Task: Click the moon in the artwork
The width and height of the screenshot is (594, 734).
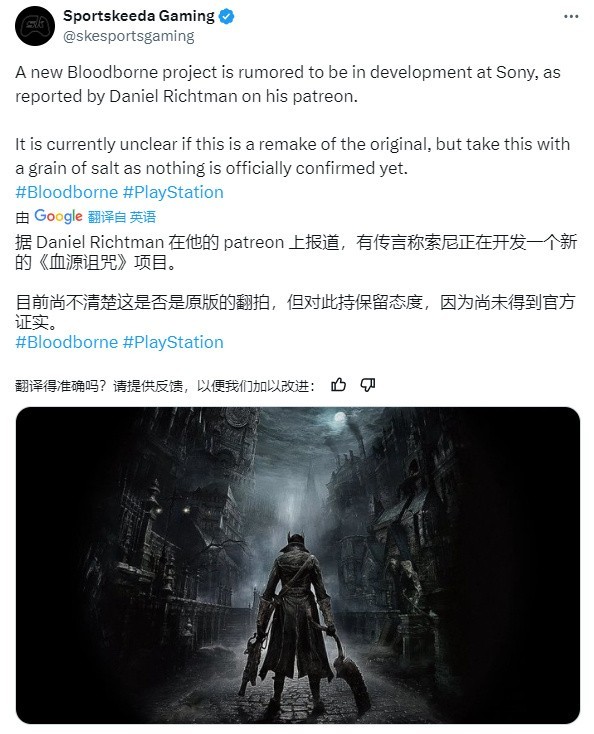Action: (340, 417)
